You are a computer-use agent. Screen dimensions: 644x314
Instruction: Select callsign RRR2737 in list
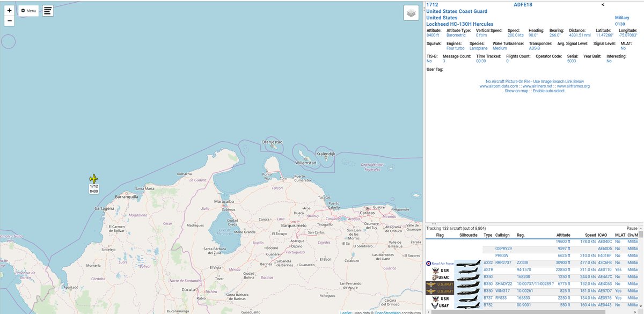pyautogui.click(x=504, y=263)
